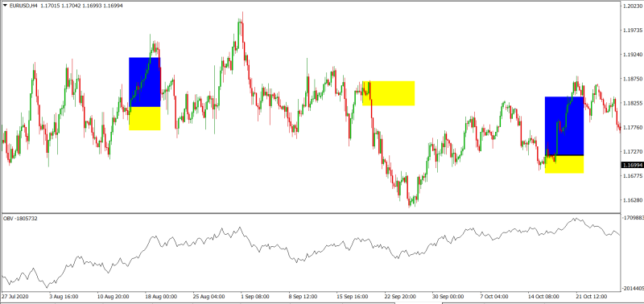Select the 10 Aug 20:00 time label

tap(113, 296)
